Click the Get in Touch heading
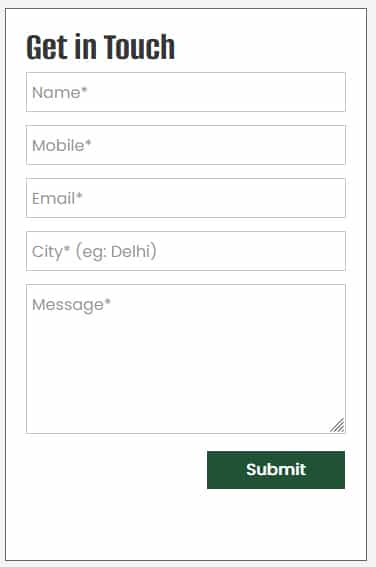 (101, 47)
